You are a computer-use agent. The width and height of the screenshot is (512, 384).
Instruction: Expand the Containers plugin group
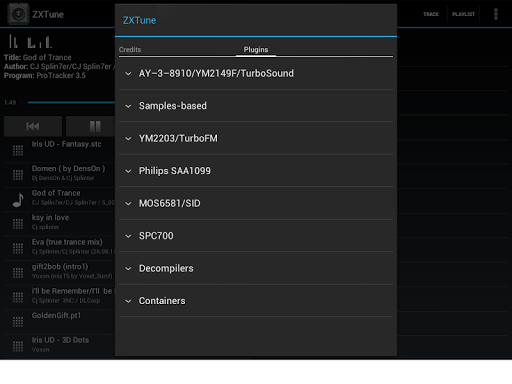coord(256,301)
